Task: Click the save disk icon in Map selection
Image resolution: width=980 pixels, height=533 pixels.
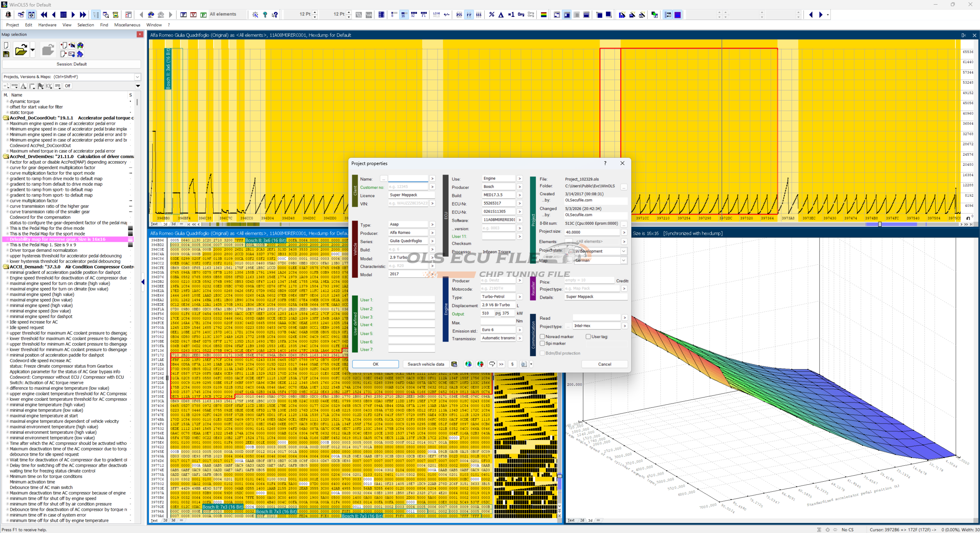Action: point(6,54)
